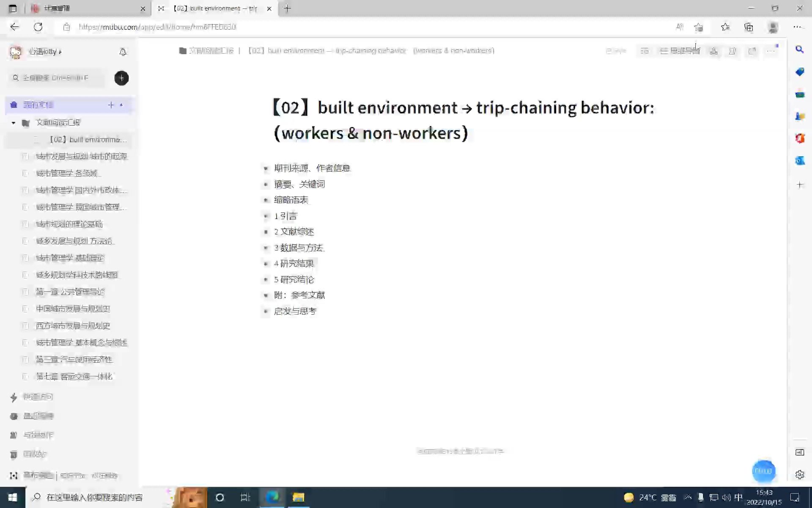Click the 我的文档 section header
This screenshot has width=812, height=508.
38,104
